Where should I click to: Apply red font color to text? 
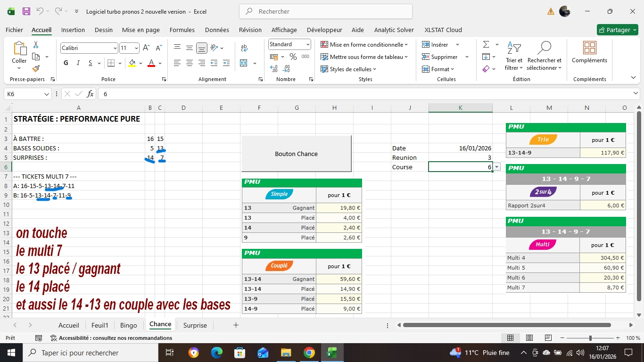pos(151,63)
